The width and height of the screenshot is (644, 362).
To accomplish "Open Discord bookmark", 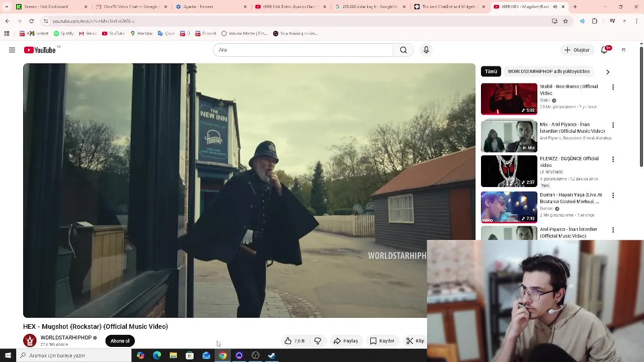I will [x=205, y=34].
